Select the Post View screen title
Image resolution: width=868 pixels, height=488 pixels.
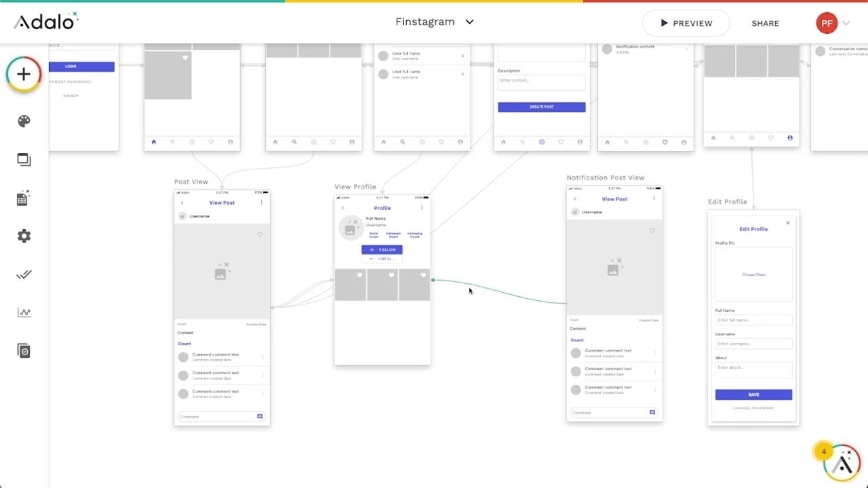coord(191,182)
